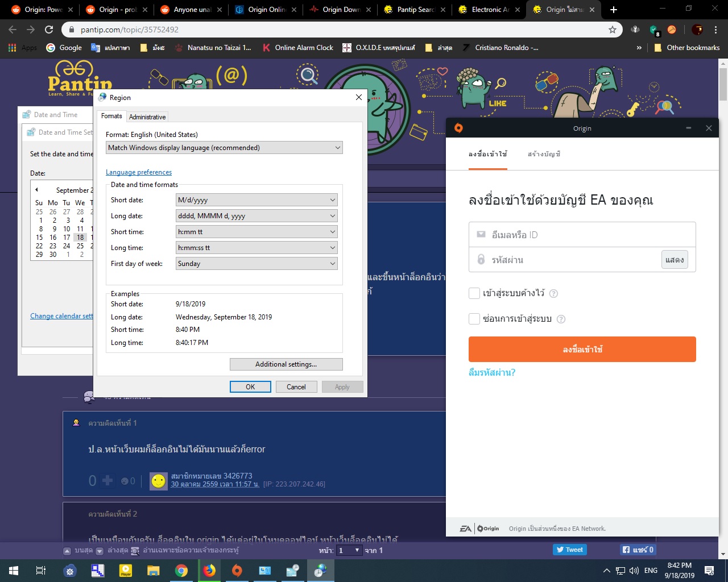728x582 pixels.
Task: Click the อีเมลหรือ ID field in Origin
Action: point(582,235)
